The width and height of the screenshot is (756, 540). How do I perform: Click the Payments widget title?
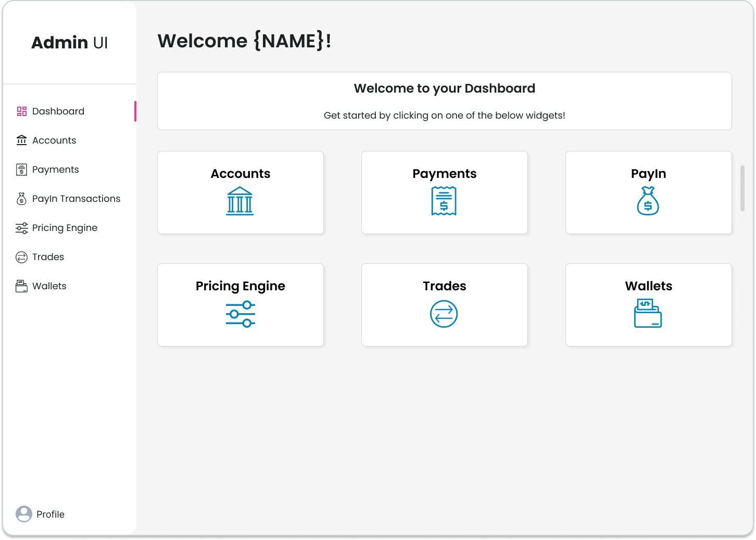pyautogui.click(x=445, y=174)
